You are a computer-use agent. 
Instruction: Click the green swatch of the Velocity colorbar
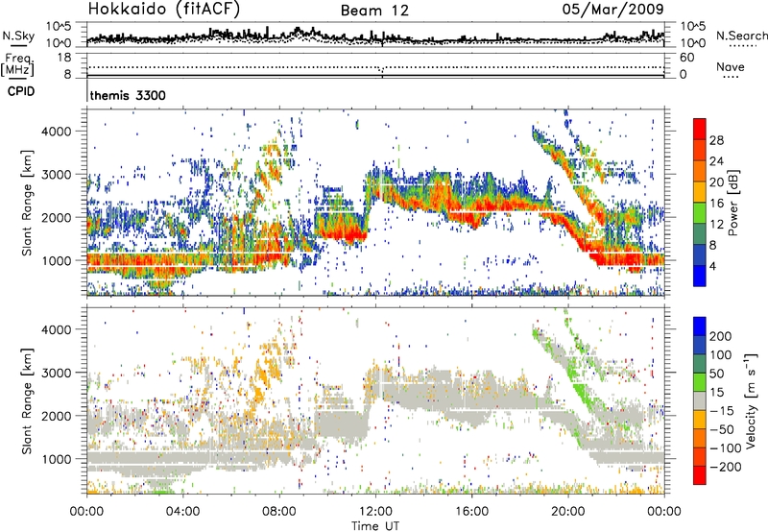click(x=700, y=381)
